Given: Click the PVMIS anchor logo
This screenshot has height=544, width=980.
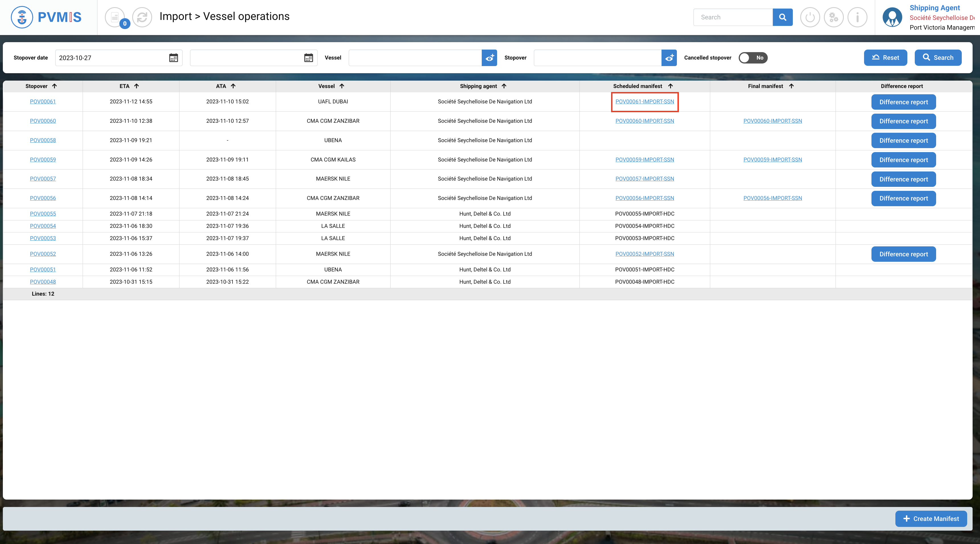Looking at the screenshot, I should [22, 17].
